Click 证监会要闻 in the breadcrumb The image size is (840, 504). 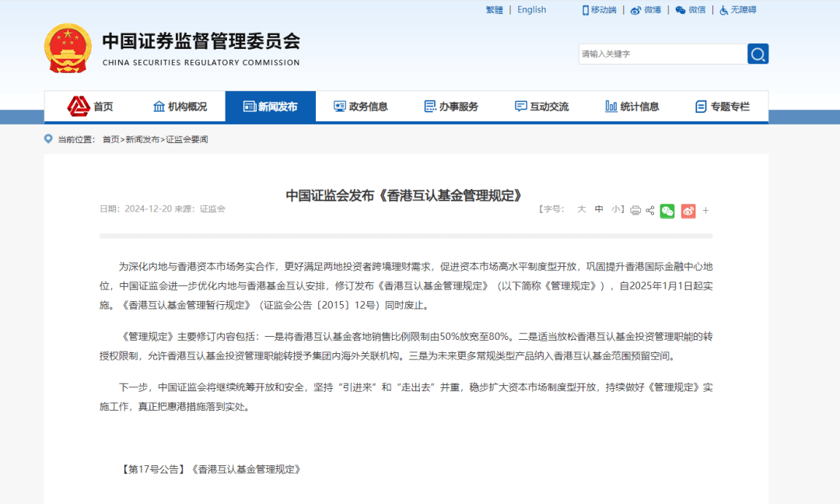click(x=187, y=139)
